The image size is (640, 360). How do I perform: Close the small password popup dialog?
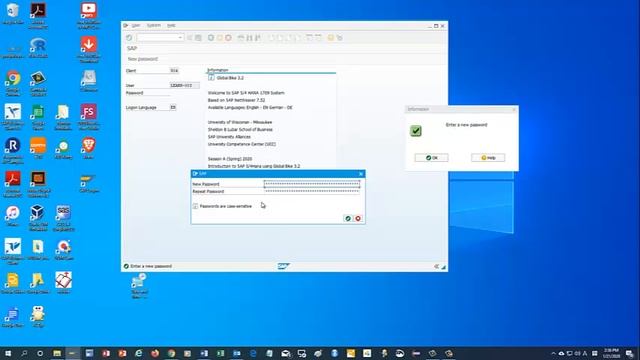coord(361,174)
